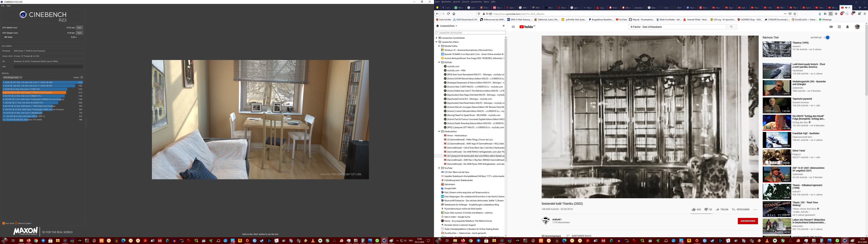Click the YouTube search magnifier button

731,27
